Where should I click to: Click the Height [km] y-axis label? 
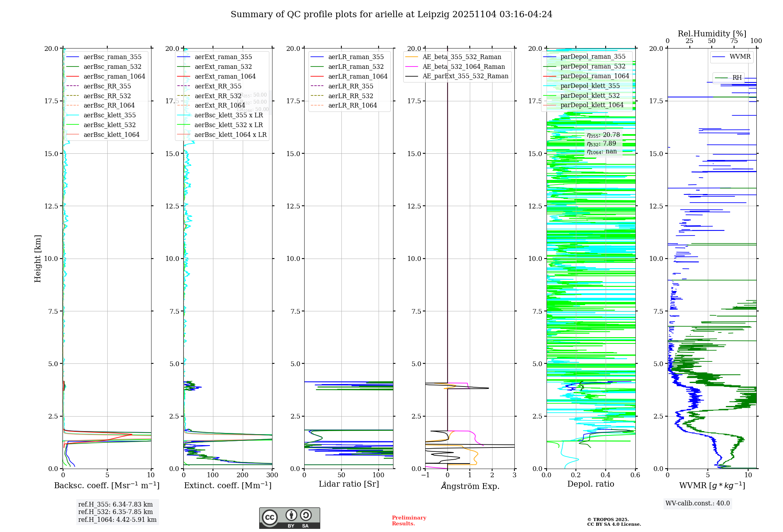pyautogui.click(x=38, y=259)
